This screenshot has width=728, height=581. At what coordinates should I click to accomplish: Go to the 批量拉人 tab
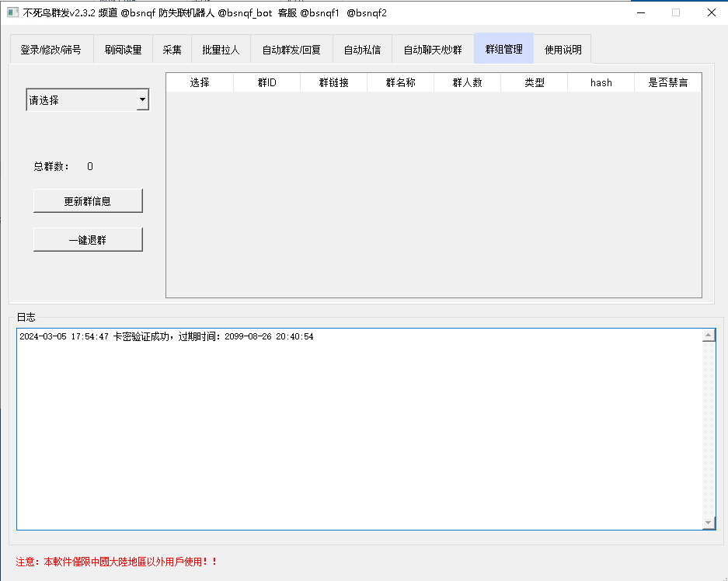[221, 50]
